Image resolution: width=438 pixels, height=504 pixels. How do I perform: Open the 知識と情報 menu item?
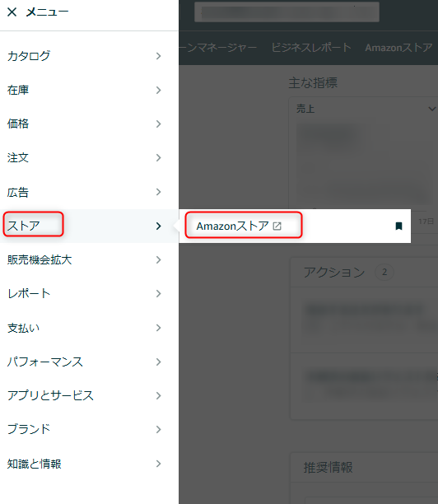(90, 464)
